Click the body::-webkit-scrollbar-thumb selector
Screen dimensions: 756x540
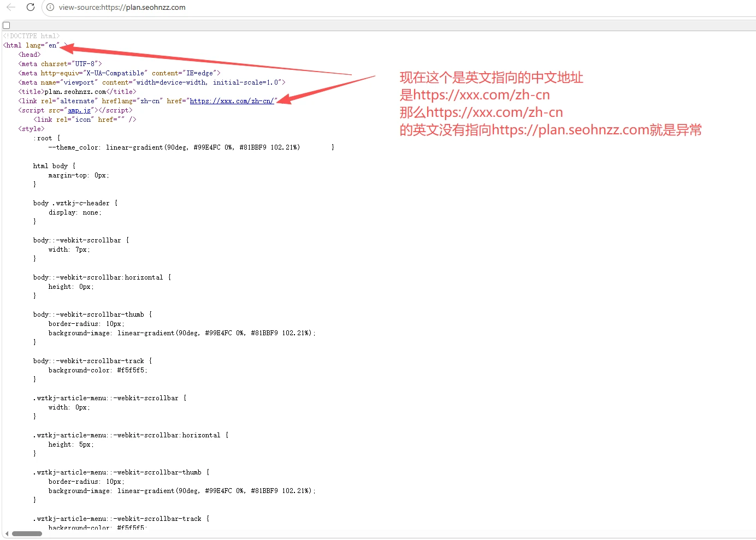pyautogui.click(x=93, y=314)
